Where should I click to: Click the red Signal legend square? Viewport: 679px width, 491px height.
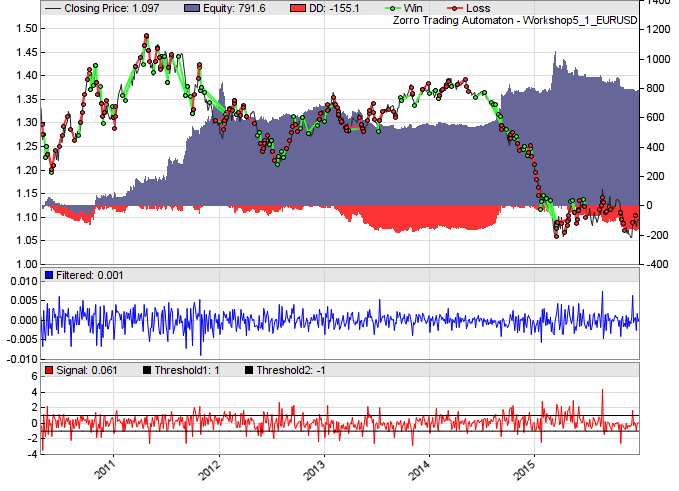[x=49, y=370]
